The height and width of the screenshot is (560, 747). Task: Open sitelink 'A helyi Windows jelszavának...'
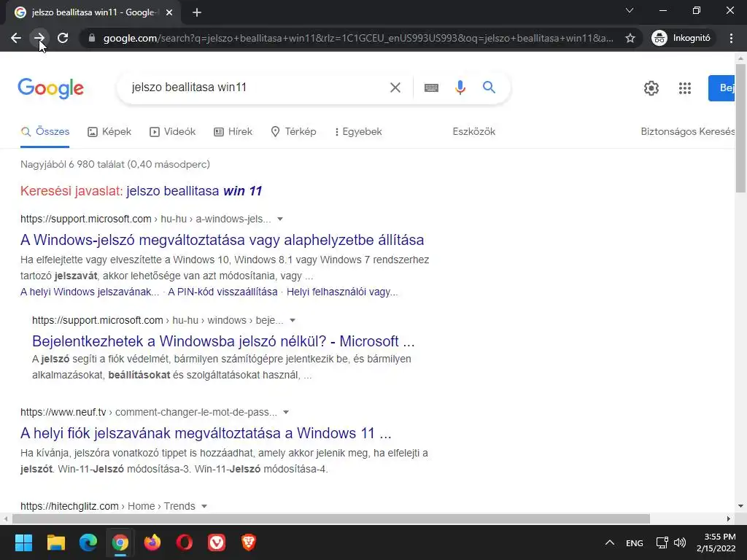point(90,292)
